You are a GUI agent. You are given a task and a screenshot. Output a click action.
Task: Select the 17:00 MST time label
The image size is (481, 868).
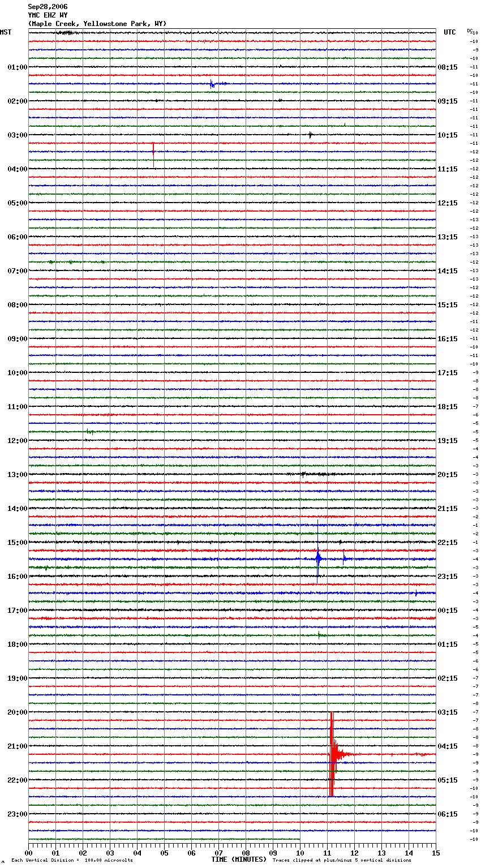(x=18, y=611)
